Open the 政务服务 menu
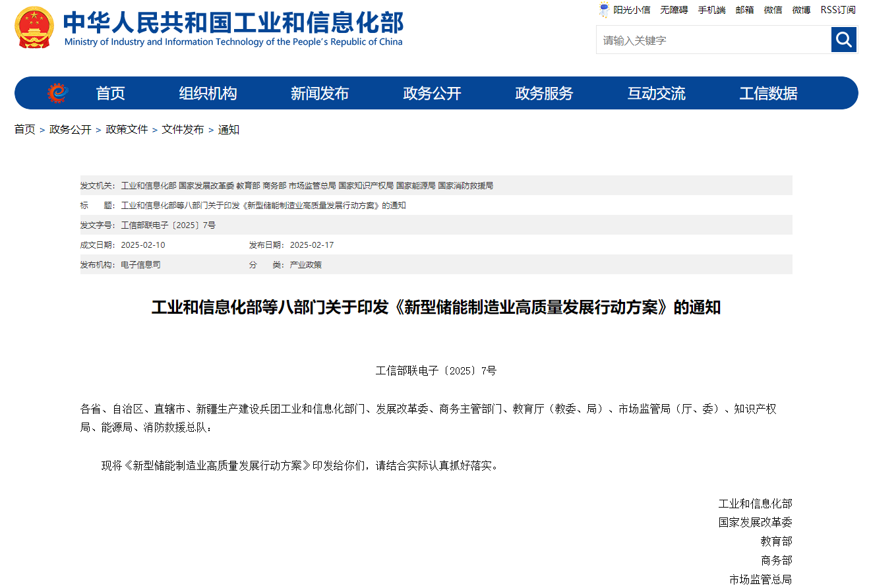The width and height of the screenshot is (869, 588). pos(543,93)
